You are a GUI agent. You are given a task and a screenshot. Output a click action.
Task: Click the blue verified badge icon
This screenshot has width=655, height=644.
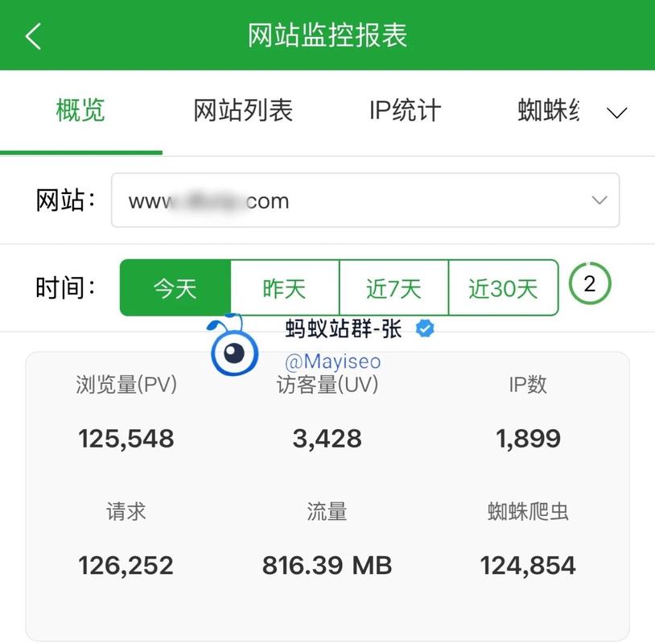coord(425,328)
